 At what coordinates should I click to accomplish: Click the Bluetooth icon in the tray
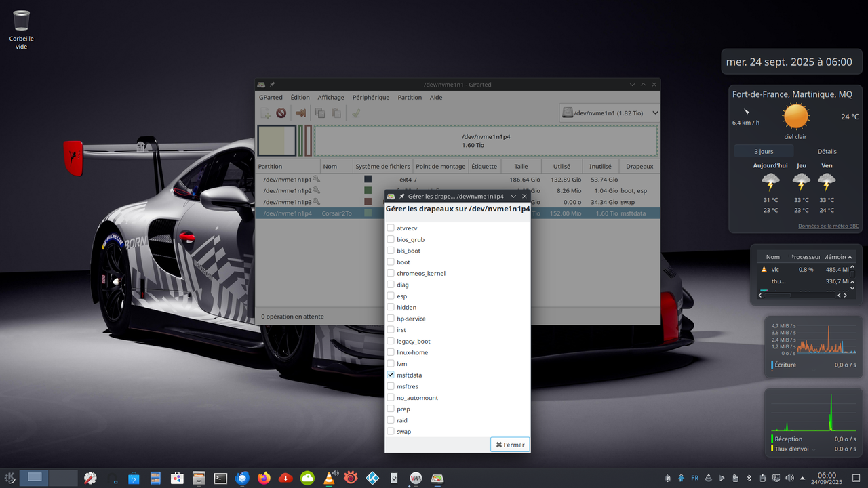[749, 478]
